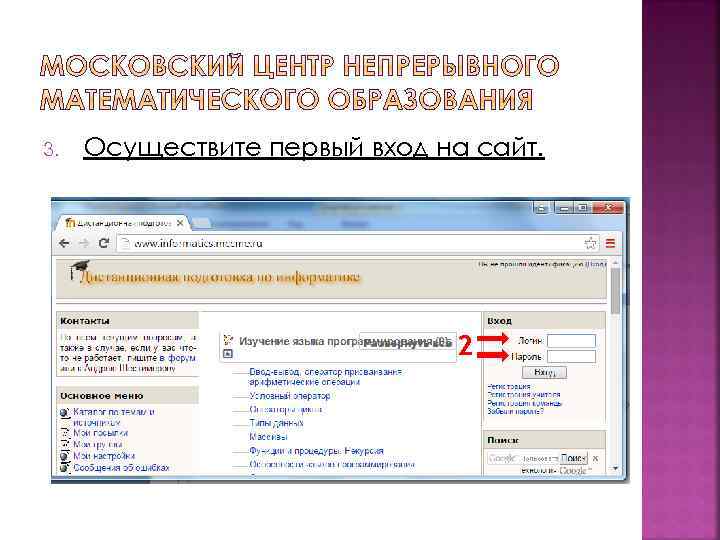Open the Chrome hamburger menu
Viewport: 720px width, 540px height.
click(610, 243)
